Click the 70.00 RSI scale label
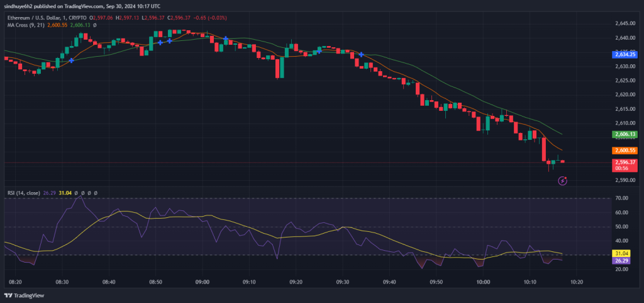This screenshot has width=644, height=303. (x=622, y=198)
